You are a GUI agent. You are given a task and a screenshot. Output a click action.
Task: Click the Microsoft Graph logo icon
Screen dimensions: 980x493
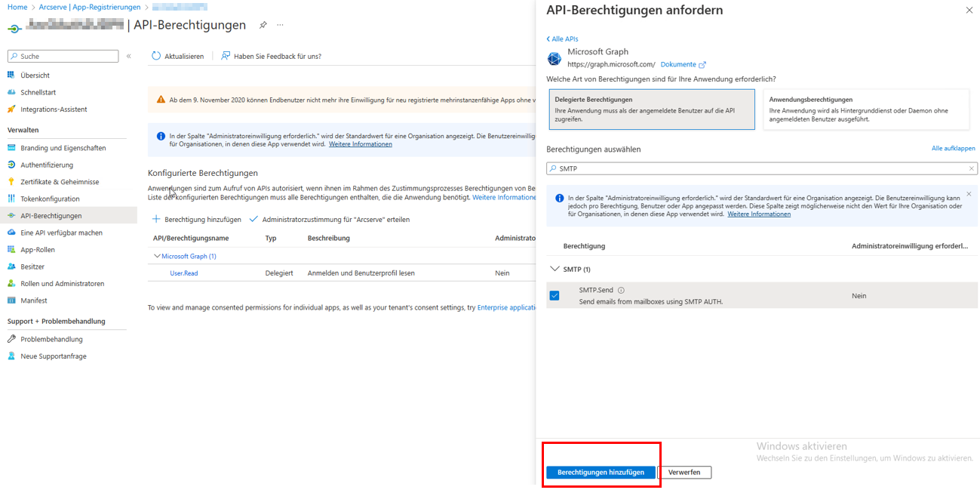555,58
